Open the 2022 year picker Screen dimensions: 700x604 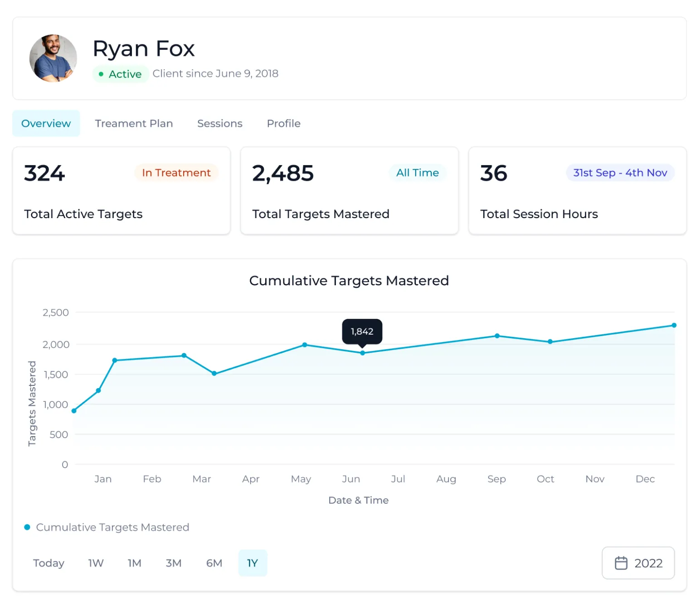(x=638, y=563)
